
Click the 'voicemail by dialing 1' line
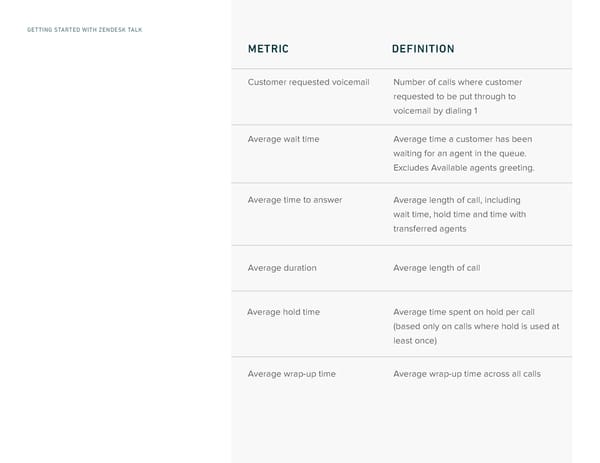pyautogui.click(x=441, y=111)
